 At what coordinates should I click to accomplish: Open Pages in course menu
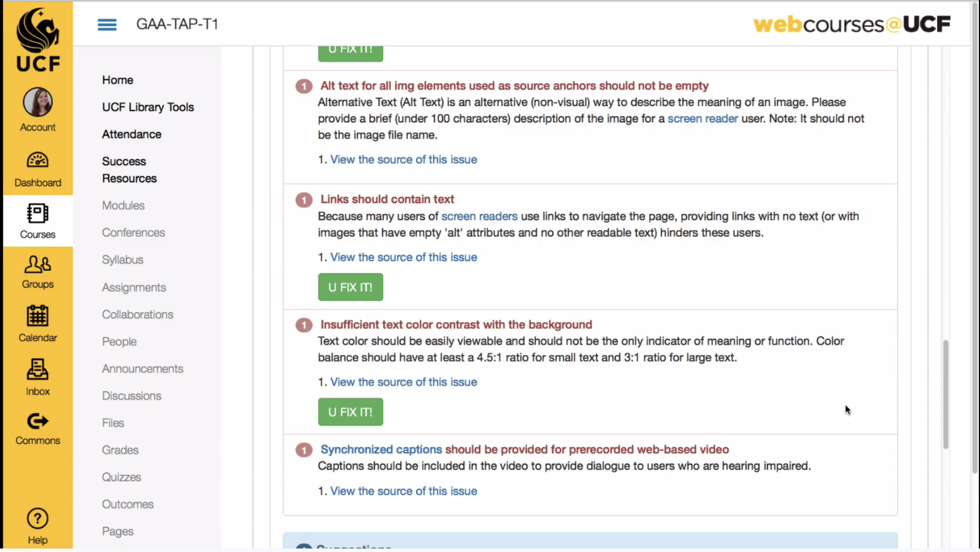(x=118, y=532)
